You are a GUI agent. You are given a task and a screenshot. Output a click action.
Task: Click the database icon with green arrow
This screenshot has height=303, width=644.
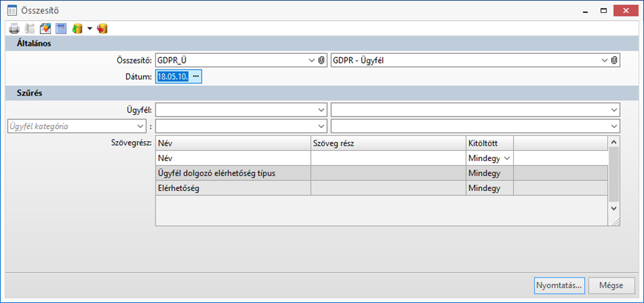(x=76, y=29)
